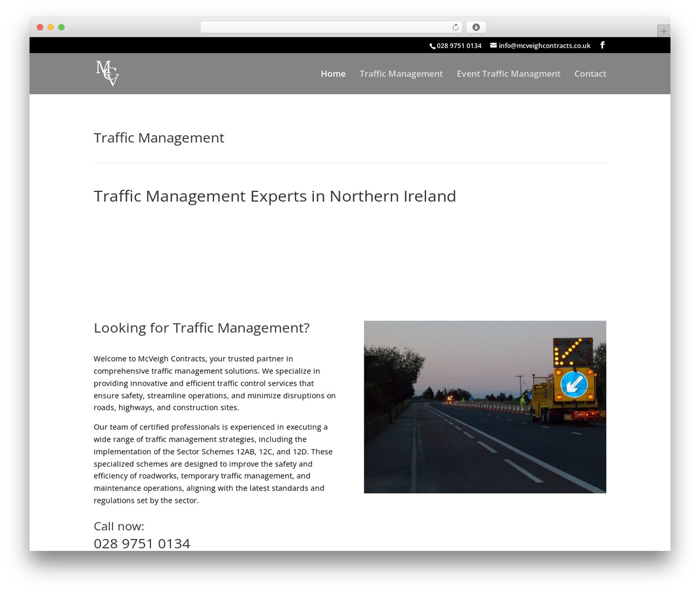Screen dimensions: 700x593
Task: Click the browser download arrow button
Action: 476,27
